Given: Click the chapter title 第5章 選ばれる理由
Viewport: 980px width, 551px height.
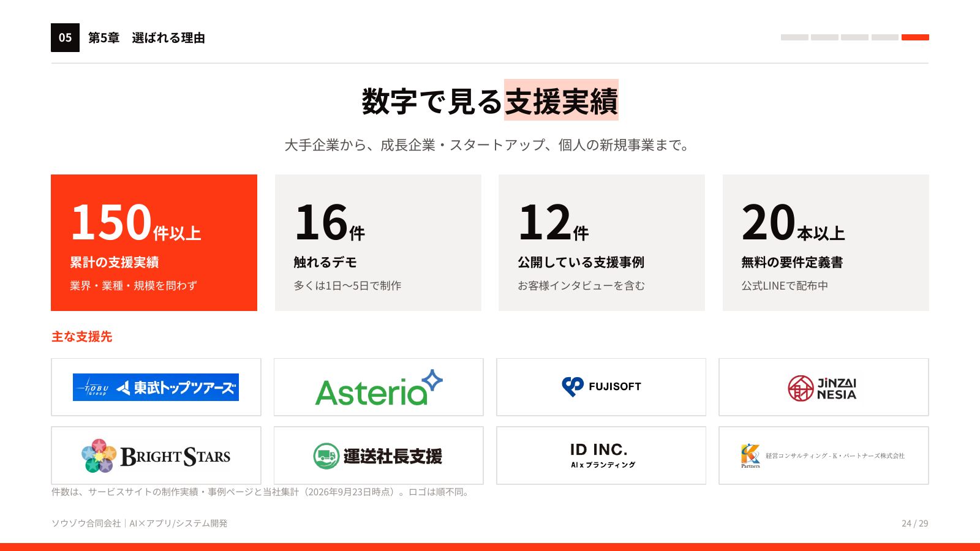Looking at the screenshot, I should (x=146, y=38).
